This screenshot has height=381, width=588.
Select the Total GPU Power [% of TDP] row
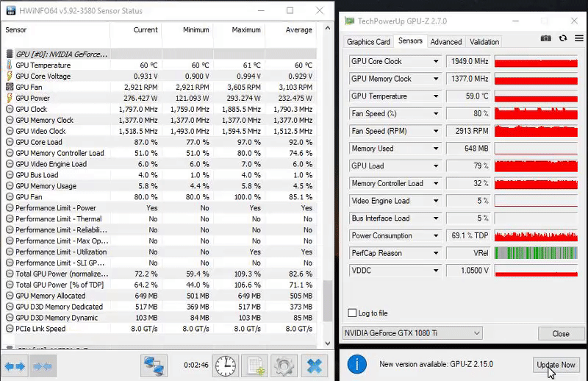160,285
